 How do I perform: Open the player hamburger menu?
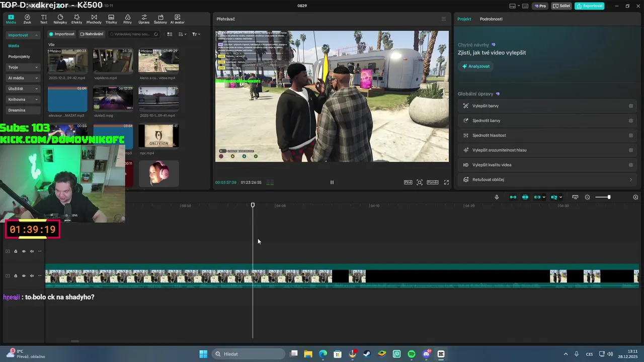point(443,19)
